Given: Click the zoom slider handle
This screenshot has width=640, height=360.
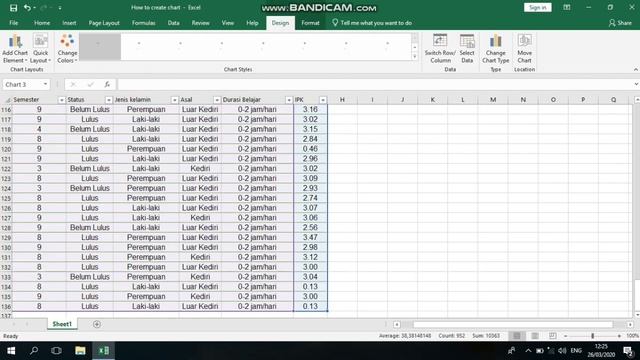Looking at the screenshot, I should [592, 336].
